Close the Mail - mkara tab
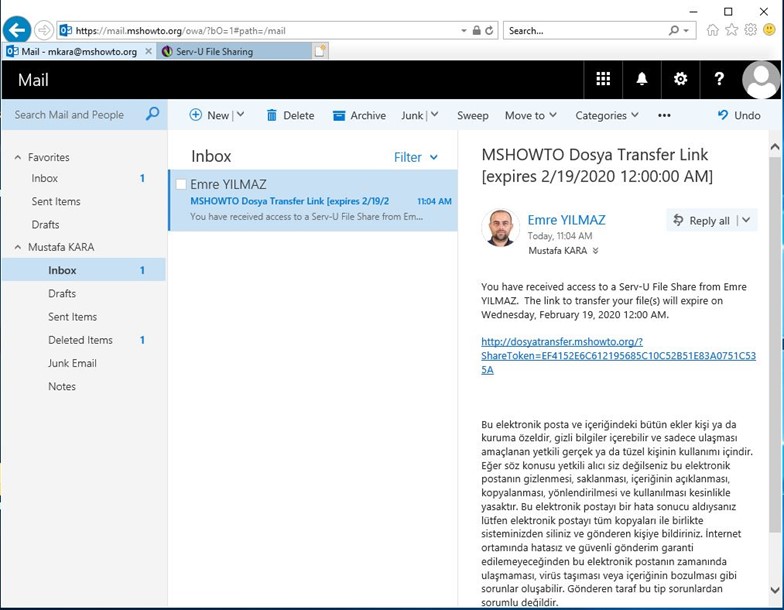 (x=148, y=51)
